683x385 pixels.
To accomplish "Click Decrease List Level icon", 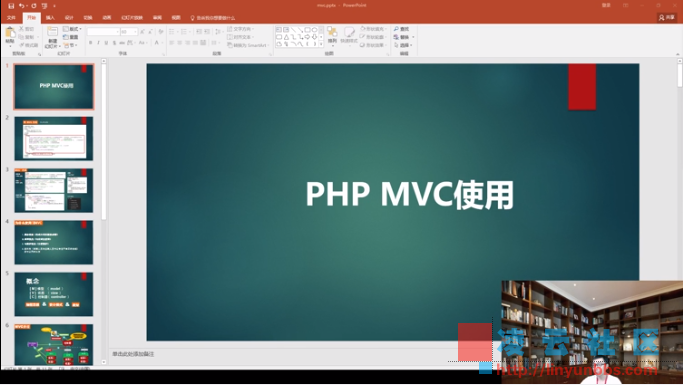I will point(199,32).
